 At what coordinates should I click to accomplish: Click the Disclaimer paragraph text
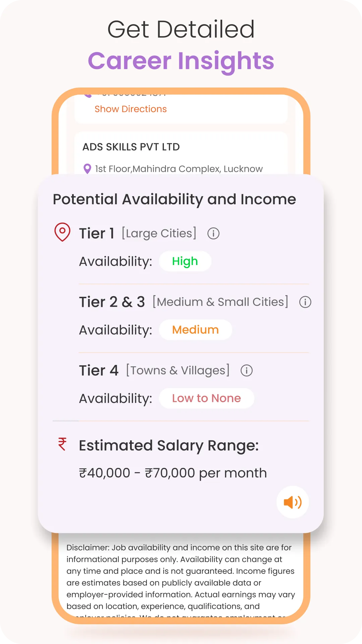click(x=181, y=577)
